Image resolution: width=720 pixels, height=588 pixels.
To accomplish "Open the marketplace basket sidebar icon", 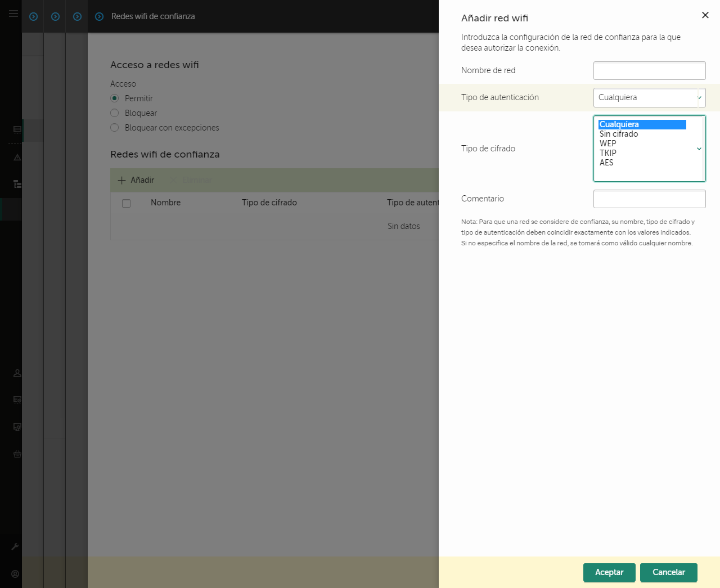I will [x=17, y=454].
